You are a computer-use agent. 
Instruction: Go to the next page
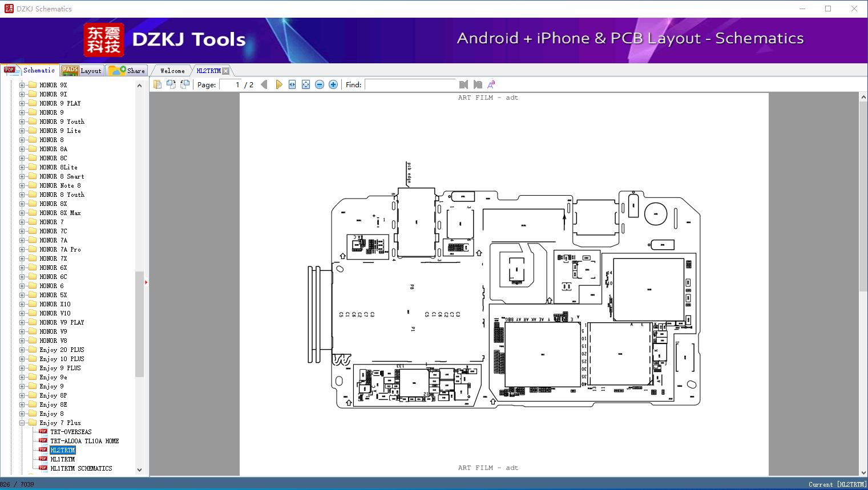coord(278,84)
